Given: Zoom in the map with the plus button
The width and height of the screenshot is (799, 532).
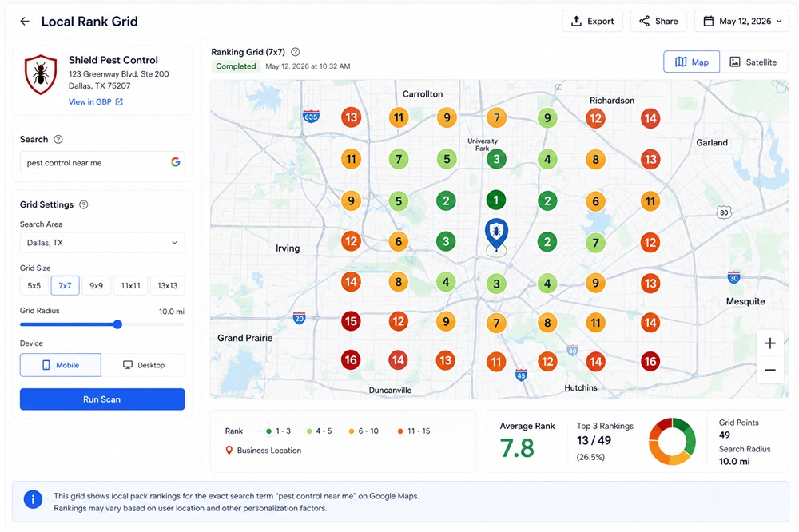Looking at the screenshot, I should [x=770, y=343].
